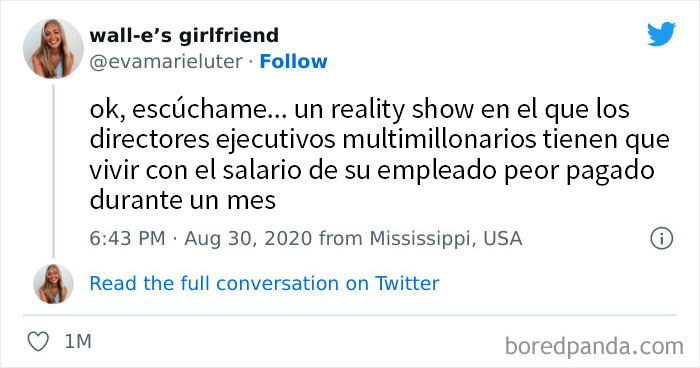700x368 pixels.
Task: Click the word "multimillonarios" in the tweet
Action: (x=439, y=140)
